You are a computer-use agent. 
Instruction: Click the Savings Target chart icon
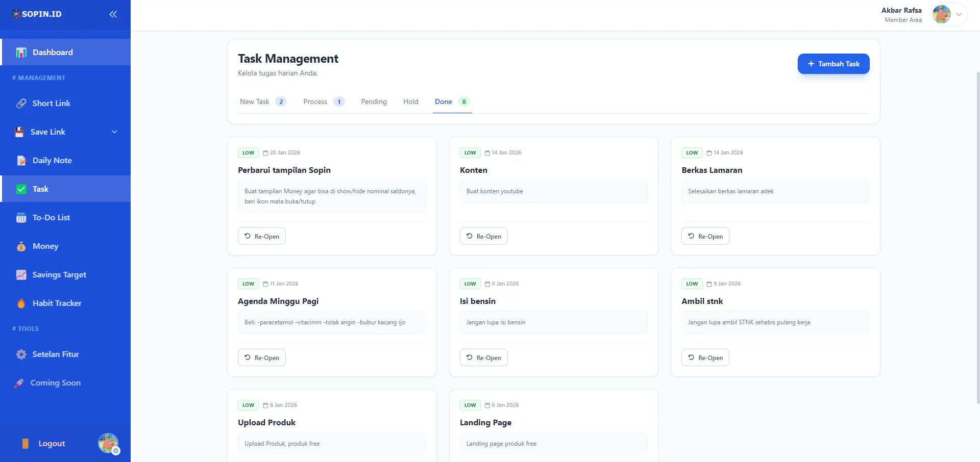pyautogui.click(x=21, y=275)
